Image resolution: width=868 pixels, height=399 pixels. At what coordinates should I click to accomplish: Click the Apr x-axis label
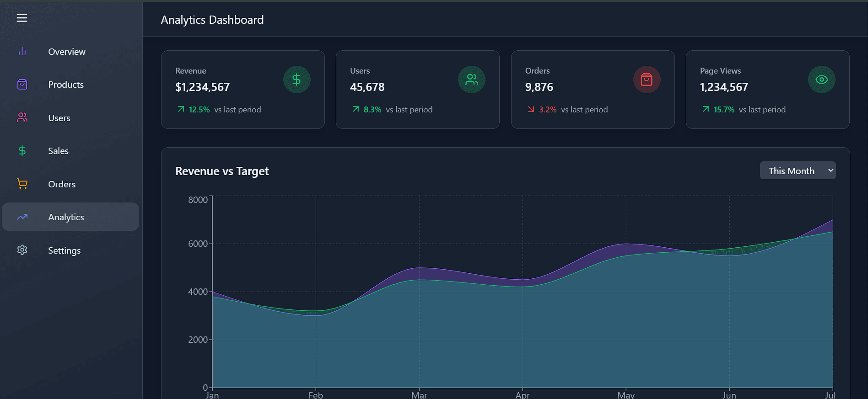point(523,395)
